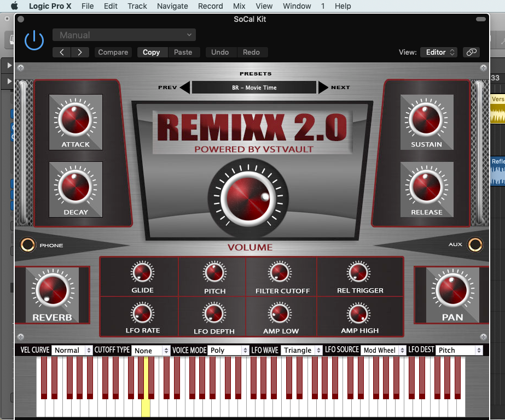
Task: Open the LFO DEST Pitch dropdown
Action: (459, 350)
